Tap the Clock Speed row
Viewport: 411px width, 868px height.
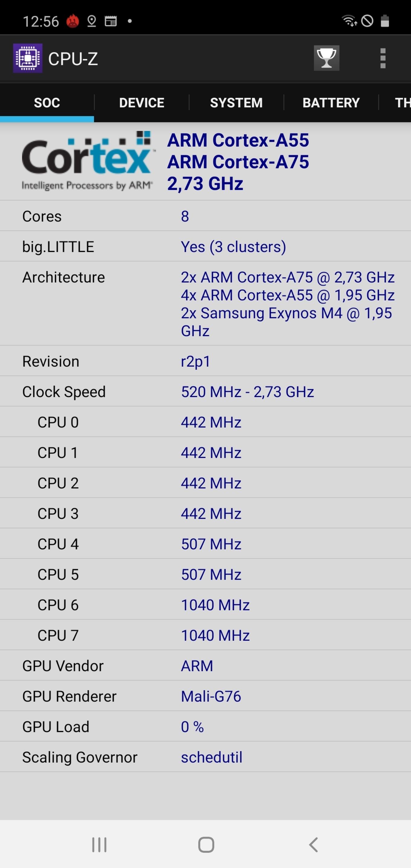[x=205, y=392]
